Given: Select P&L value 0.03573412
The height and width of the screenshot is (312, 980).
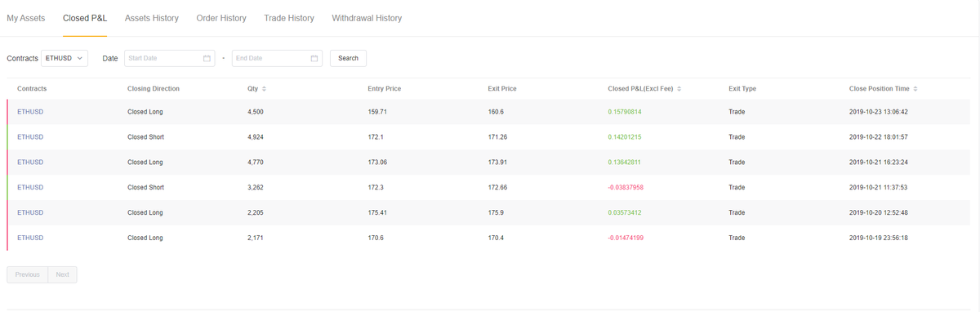Looking at the screenshot, I should pos(625,212).
